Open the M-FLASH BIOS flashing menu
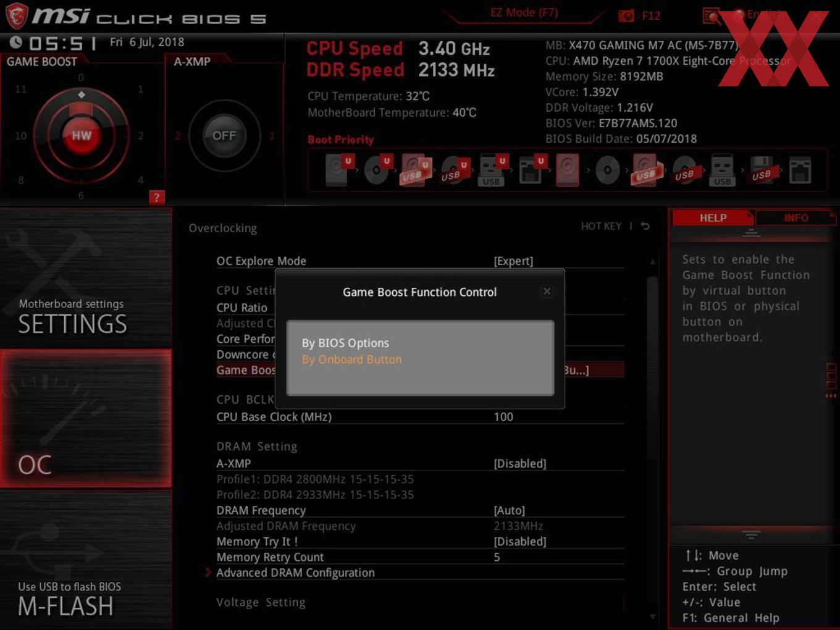The image size is (840, 630). tap(86, 559)
